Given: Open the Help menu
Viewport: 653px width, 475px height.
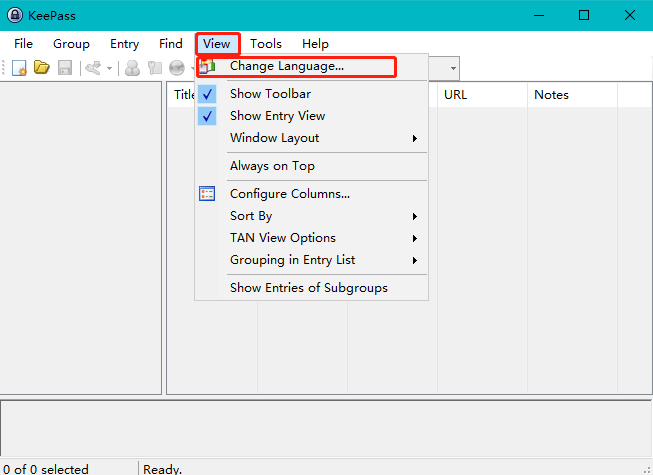Looking at the screenshot, I should [x=315, y=44].
